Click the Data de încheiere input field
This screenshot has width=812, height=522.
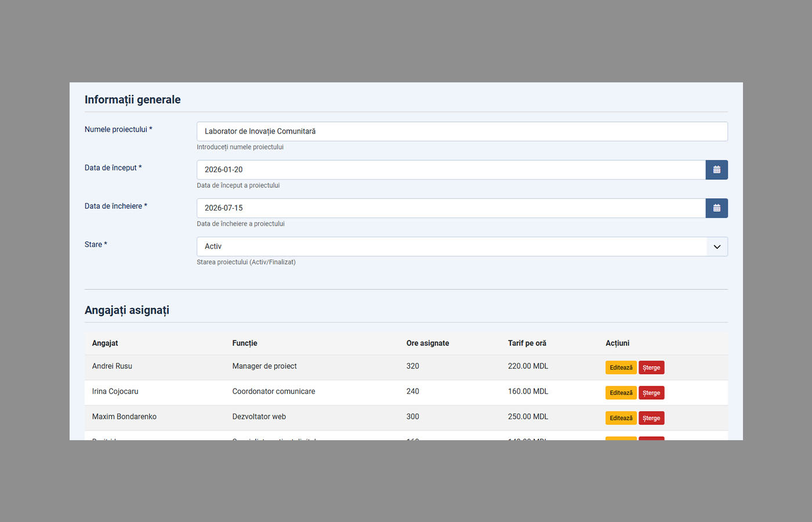click(x=451, y=208)
